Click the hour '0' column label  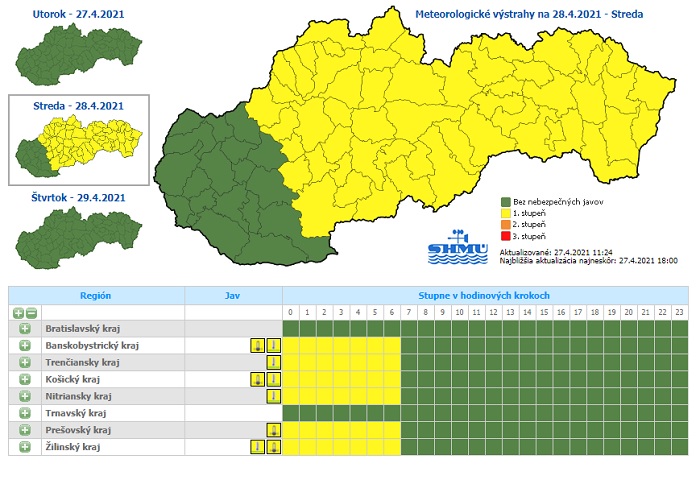pos(291,313)
